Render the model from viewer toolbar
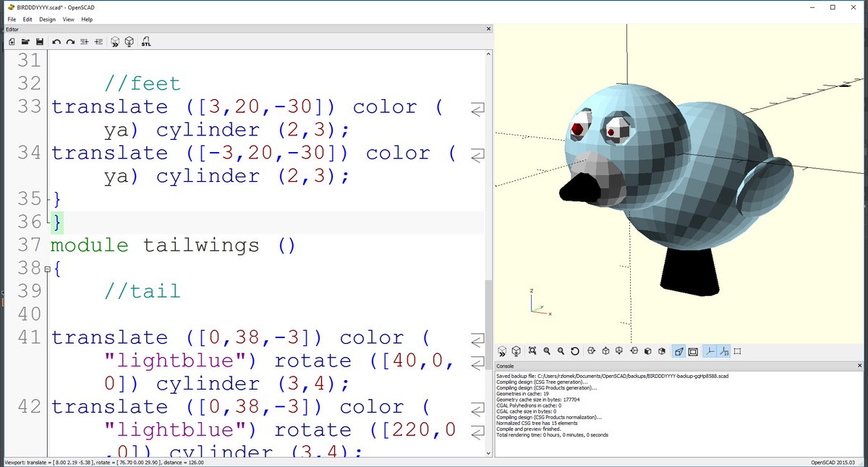868x467 pixels. tap(516, 351)
